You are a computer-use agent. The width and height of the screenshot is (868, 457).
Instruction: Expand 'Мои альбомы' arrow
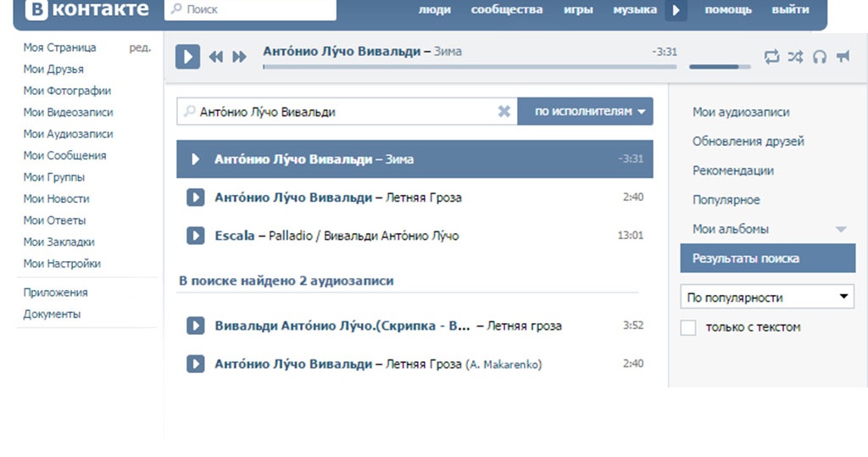841,229
